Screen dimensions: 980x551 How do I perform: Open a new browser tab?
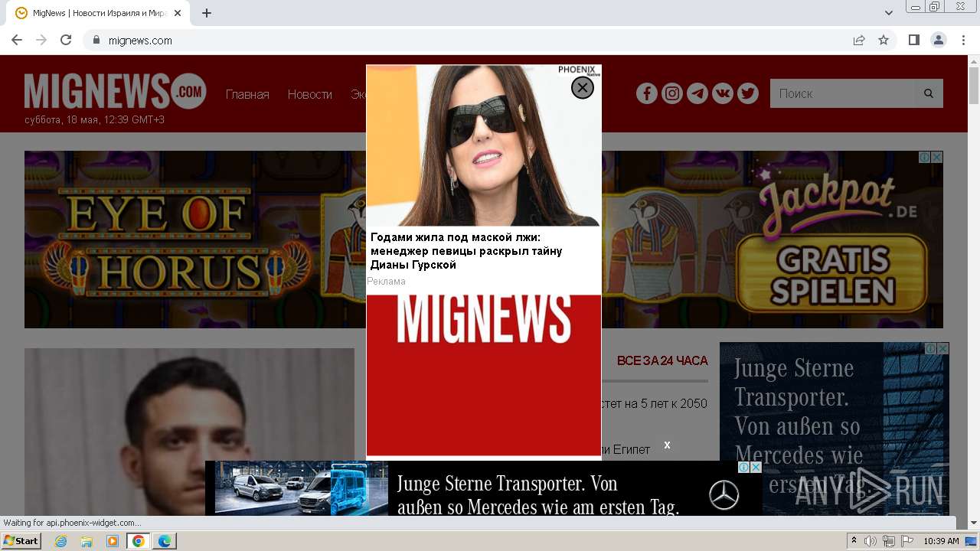tap(207, 13)
